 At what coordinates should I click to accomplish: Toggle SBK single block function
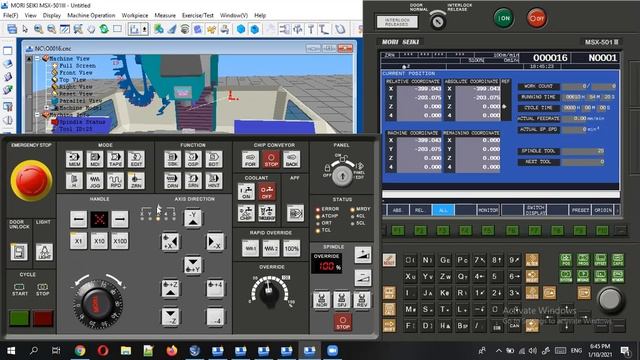pos(173,159)
